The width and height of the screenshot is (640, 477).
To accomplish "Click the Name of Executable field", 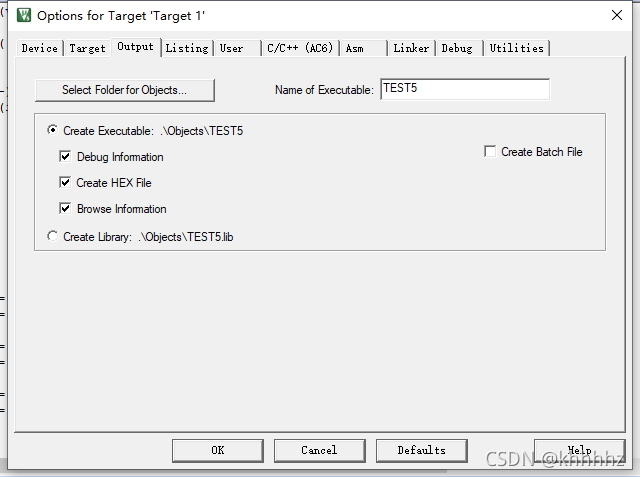I will pyautogui.click(x=465, y=89).
